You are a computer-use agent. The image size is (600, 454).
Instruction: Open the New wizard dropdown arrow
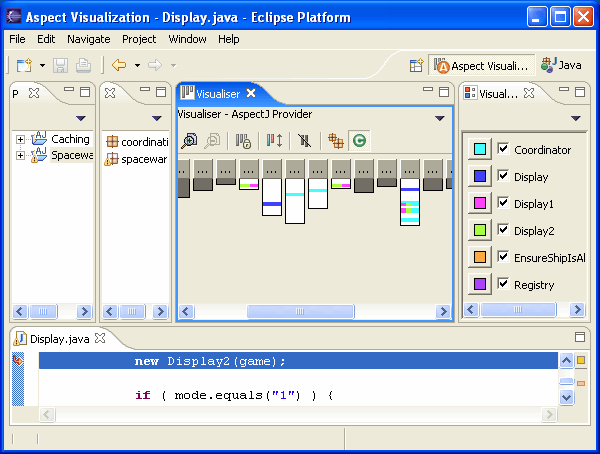click(x=42, y=65)
